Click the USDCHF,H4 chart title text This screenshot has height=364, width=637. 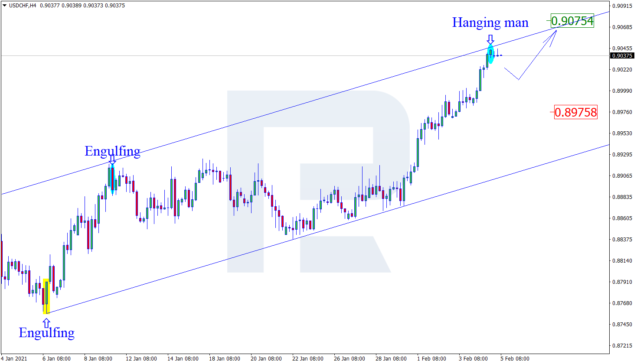click(x=23, y=6)
